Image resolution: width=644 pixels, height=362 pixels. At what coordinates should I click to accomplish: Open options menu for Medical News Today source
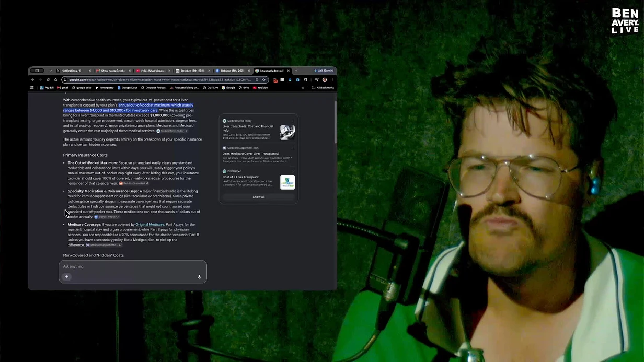[293, 121]
